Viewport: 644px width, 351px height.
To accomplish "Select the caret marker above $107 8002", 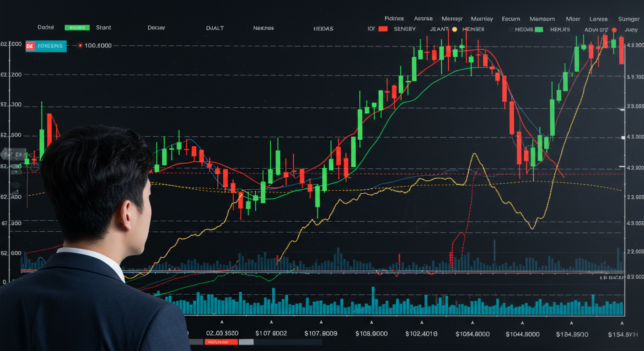I will coord(271,322).
